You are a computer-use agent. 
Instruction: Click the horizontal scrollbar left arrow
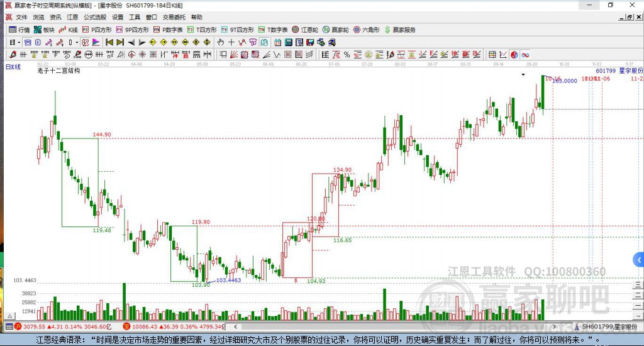point(235,326)
